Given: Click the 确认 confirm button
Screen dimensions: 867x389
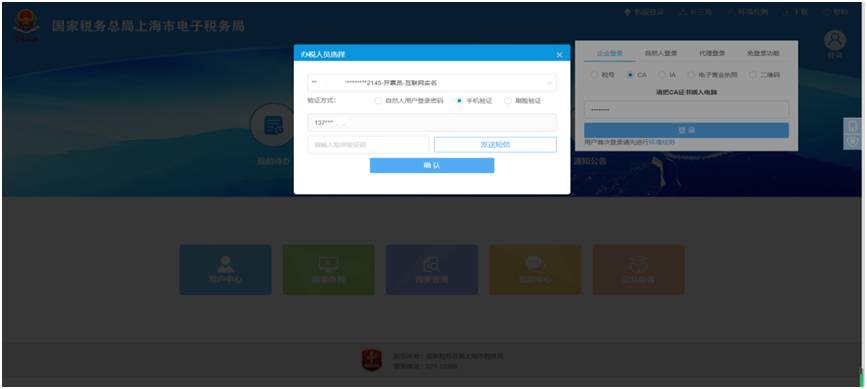Looking at the screenshot, I should 432,165.
